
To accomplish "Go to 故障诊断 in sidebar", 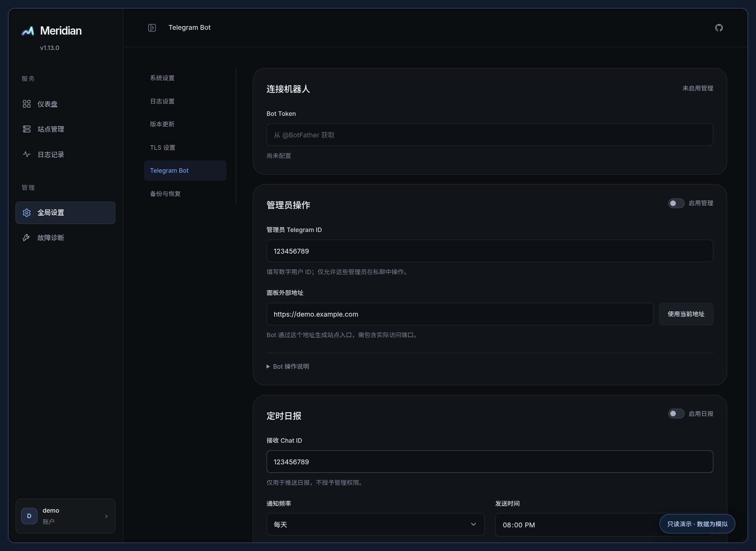I will 65,238.
